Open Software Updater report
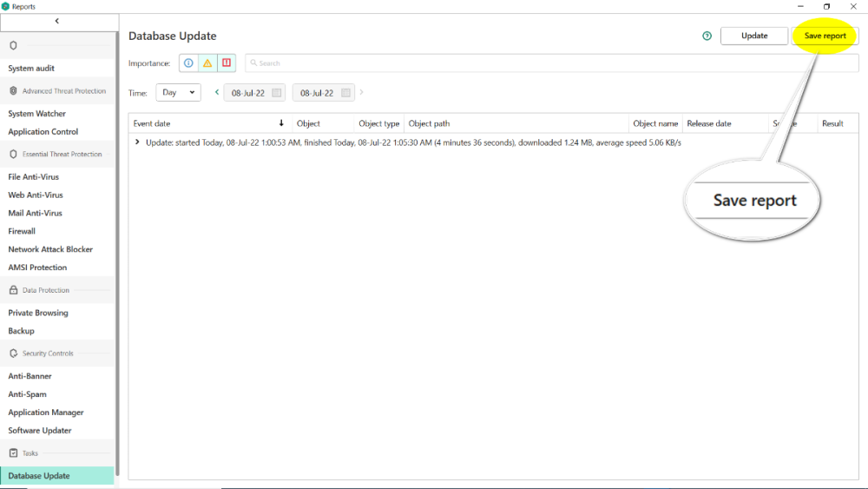Screen dimensions: 868x489 57,430
